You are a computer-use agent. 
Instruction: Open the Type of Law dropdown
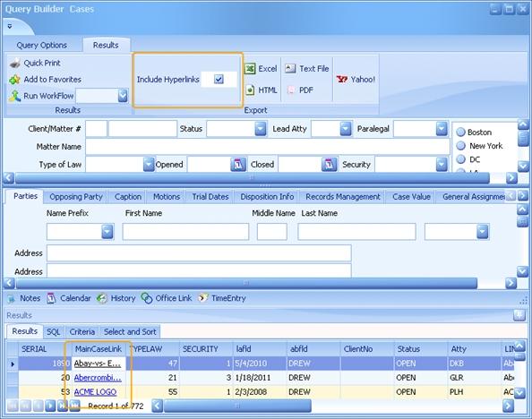[149, 165]
